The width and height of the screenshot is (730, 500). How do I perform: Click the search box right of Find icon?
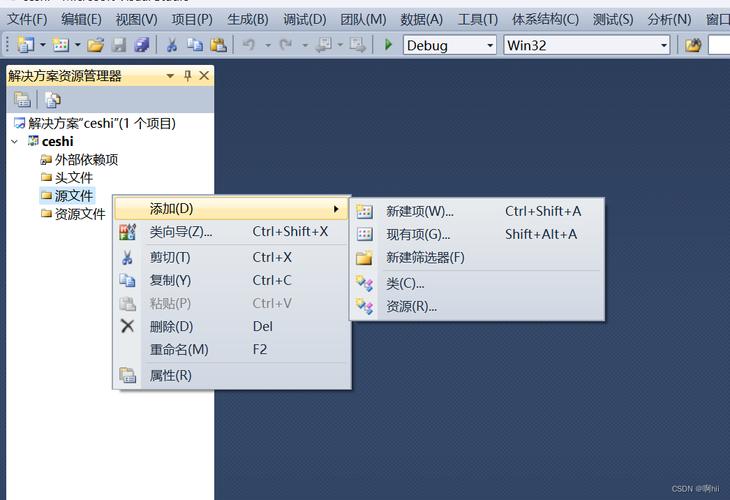[x=719, y=45]
